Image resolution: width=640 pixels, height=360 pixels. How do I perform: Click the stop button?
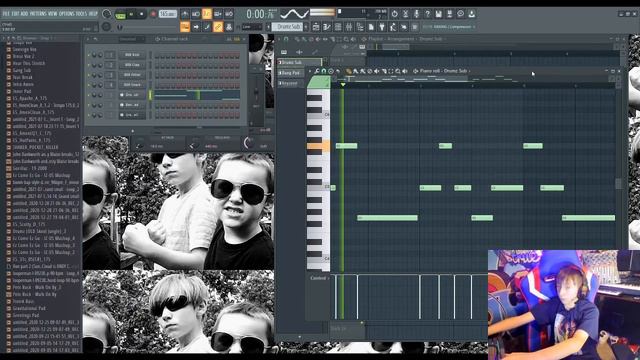(142, 14)
